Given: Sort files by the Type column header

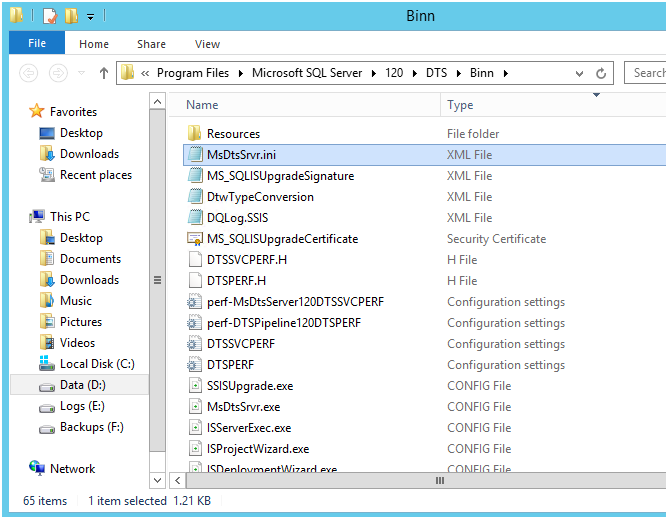Looking at the screenshot, I should 553,104.
